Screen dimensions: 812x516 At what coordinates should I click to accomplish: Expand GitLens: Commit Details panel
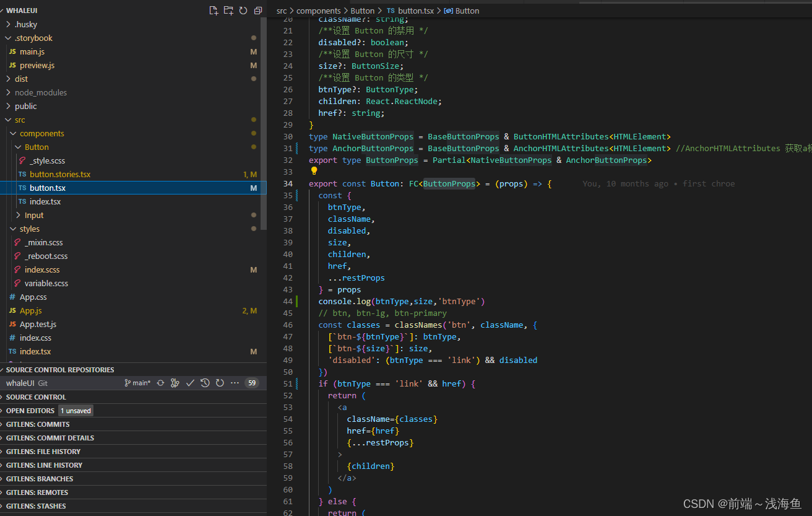(x=133, y=438)
